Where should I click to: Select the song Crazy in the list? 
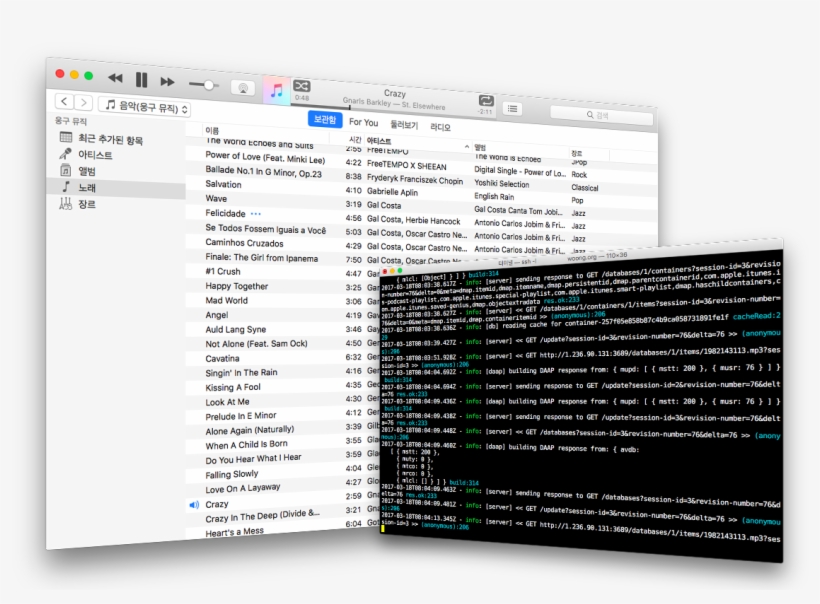(x=217, y=504)
